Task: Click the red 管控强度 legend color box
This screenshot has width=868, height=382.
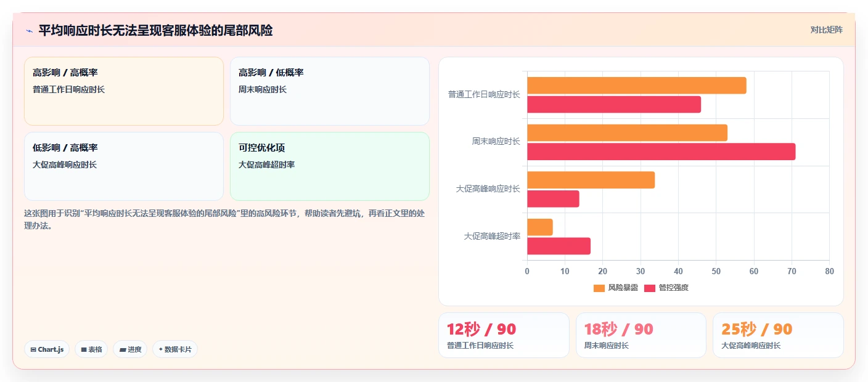Action: tap(650, 288)
